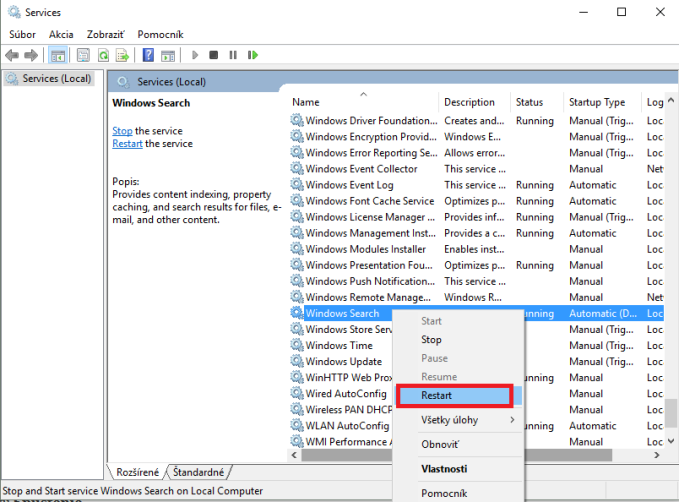
Task: Sort by the Status column header
Action: [x=537, y=102]
